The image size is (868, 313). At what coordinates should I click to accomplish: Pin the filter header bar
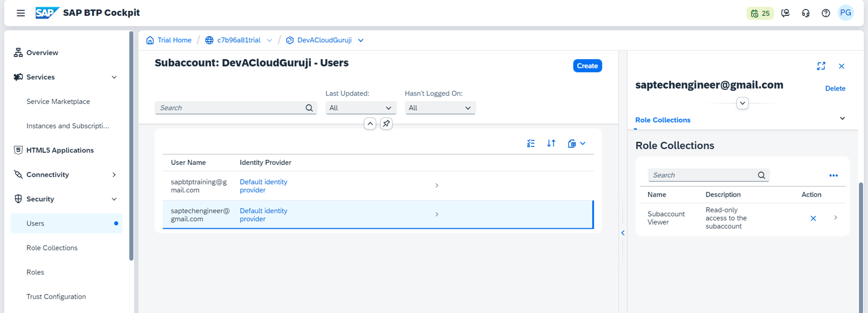tap(386, 124)
